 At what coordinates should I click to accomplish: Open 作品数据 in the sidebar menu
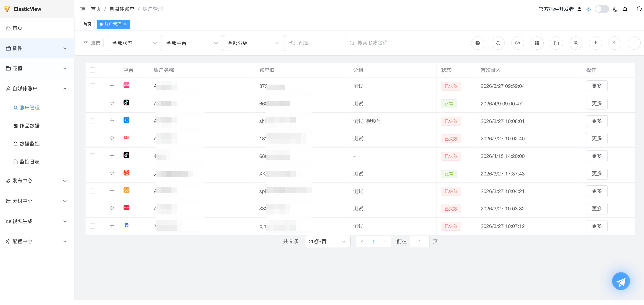coord(30,126)
